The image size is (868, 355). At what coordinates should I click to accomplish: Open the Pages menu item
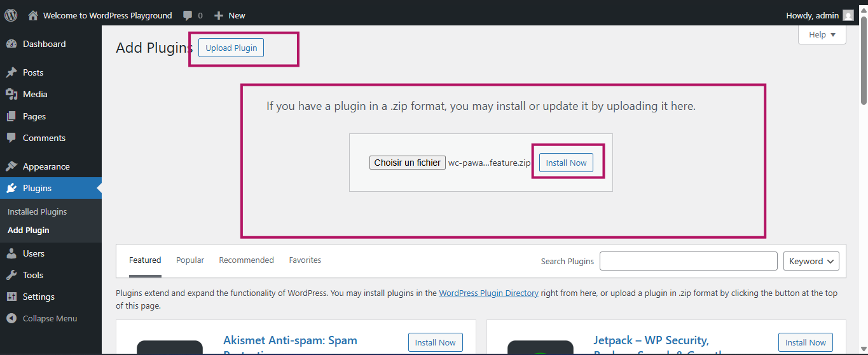(x=51, y=116)
